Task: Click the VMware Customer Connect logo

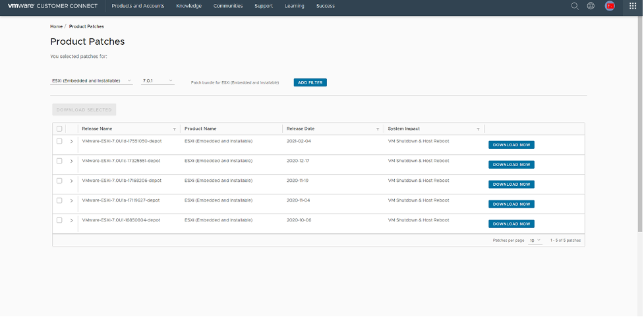Action: coord(53,6)
